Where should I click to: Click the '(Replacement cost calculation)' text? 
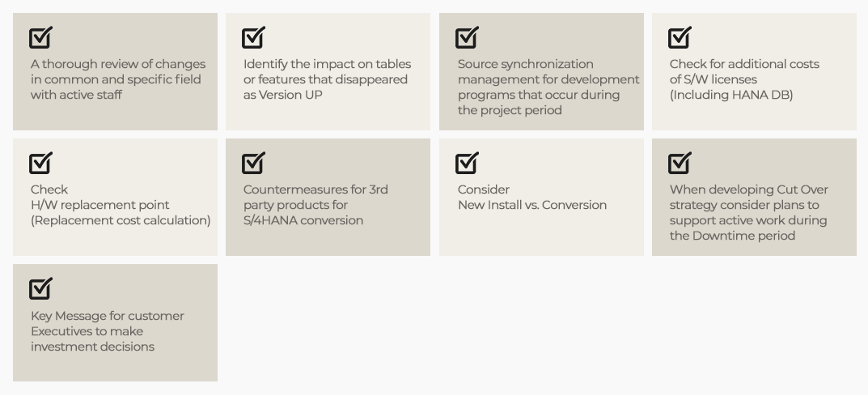121,220
